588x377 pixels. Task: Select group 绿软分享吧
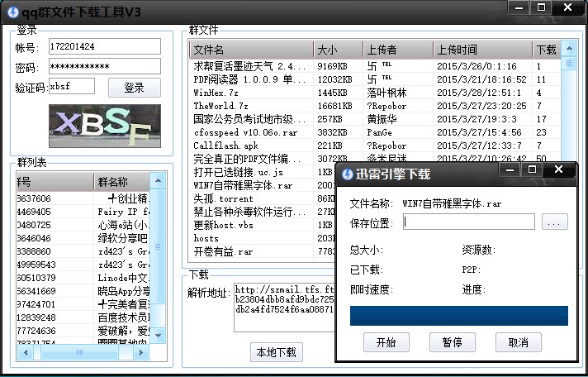pyautogui.click(x=83, y=238)
